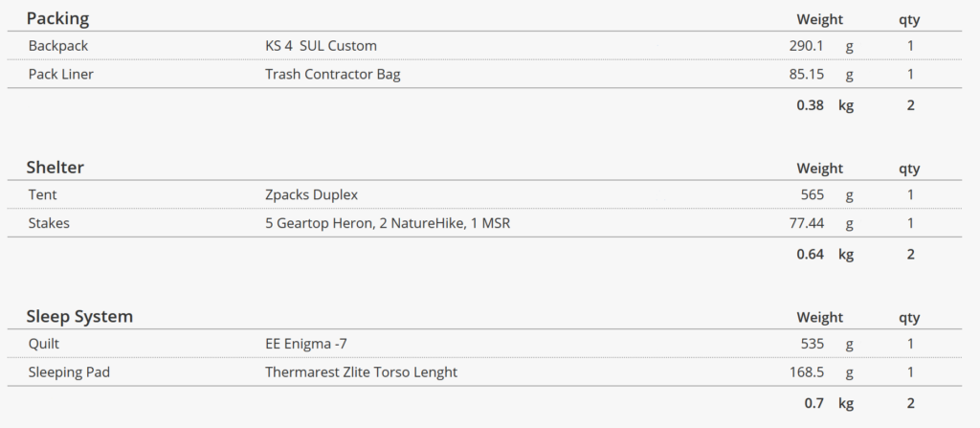Screen dimensions: 980x428
Task: Open the Pack Liner item row
Action: coord(484,75)
